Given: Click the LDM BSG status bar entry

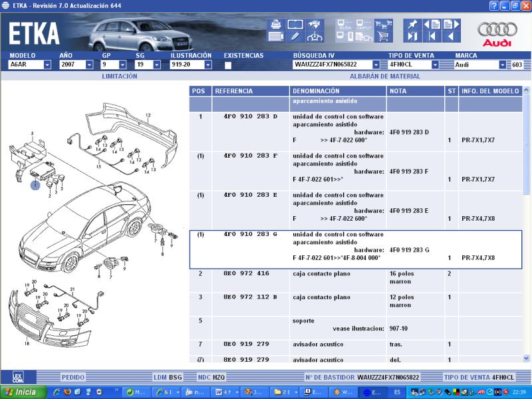Looking at the screenshot, I should 168,377.
